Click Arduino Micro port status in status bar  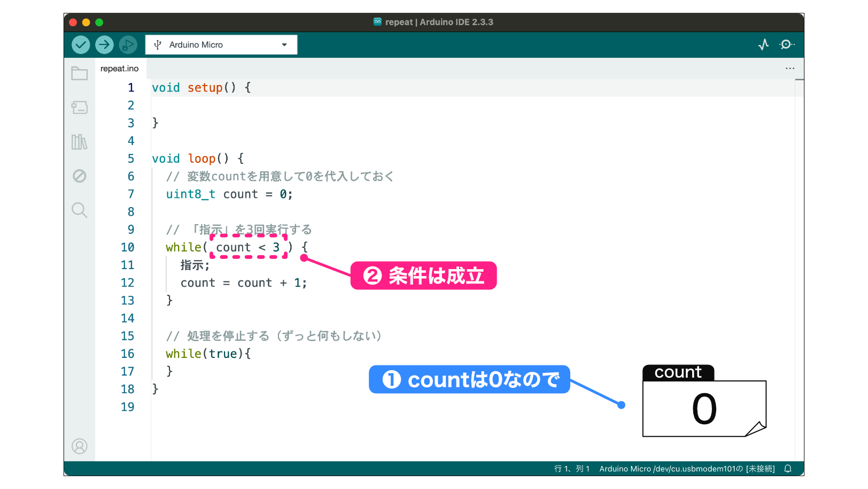tap(687, 469)
